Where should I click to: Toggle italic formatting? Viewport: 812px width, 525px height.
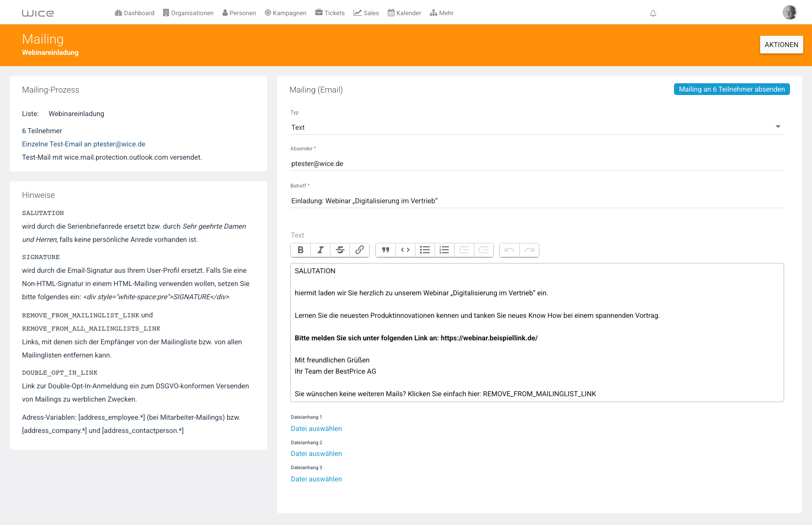[x=321, y=250]
